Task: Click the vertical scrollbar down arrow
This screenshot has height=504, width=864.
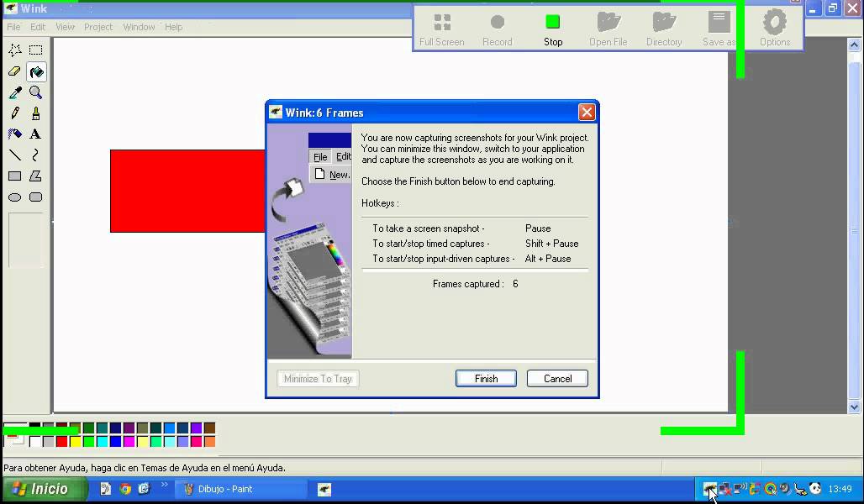Action: 854,407
